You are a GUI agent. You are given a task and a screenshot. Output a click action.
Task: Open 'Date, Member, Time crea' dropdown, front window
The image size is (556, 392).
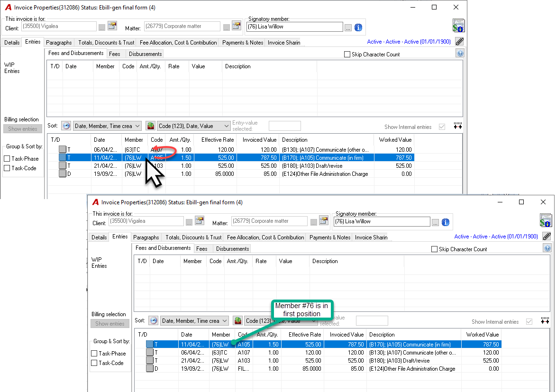[195, 321]
